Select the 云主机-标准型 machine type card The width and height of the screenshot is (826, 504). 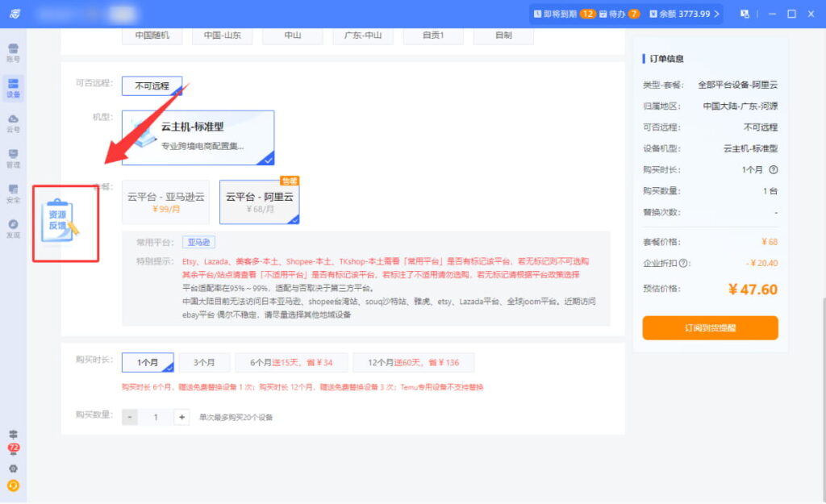(198, 137)
